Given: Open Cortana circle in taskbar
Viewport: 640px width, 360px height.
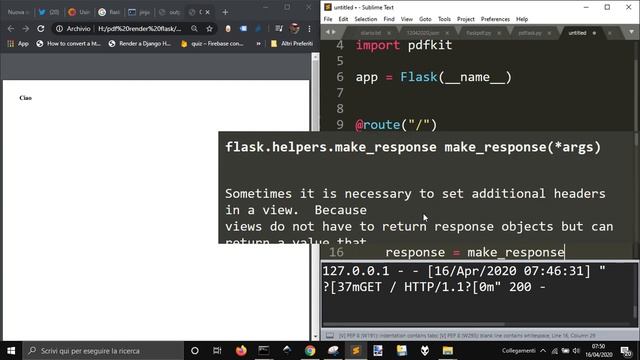Looking at the screenshot, I should pyautogui.click(x=195, y=351).
